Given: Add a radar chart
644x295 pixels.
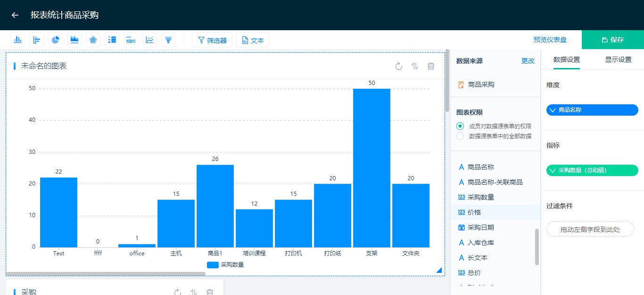Looking at the screenshot, I should [x=93, y=40].
